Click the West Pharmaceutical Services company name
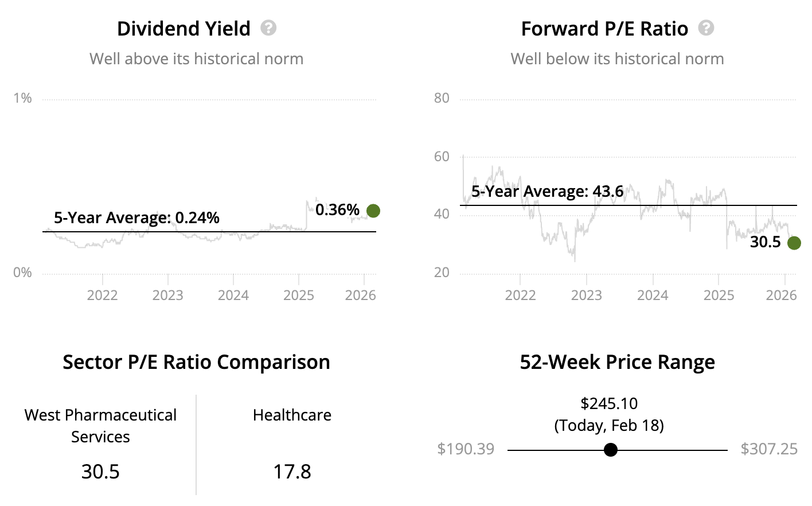The height and width of the screenshot is (506, 812). (x=100, y=426)
